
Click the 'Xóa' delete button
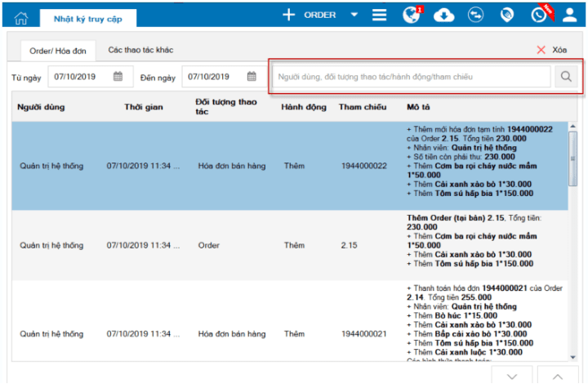552,50
